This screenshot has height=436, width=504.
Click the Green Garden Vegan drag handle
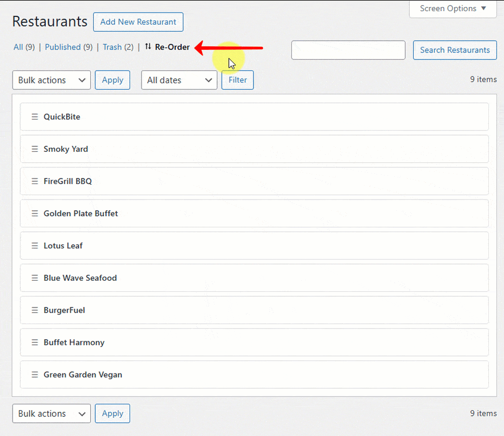pos(34,375)
